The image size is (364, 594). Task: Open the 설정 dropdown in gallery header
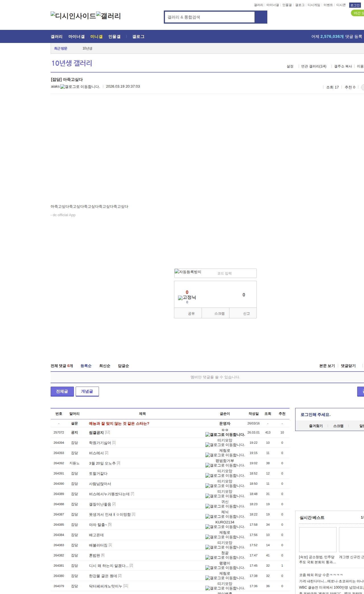pos(290,66)
